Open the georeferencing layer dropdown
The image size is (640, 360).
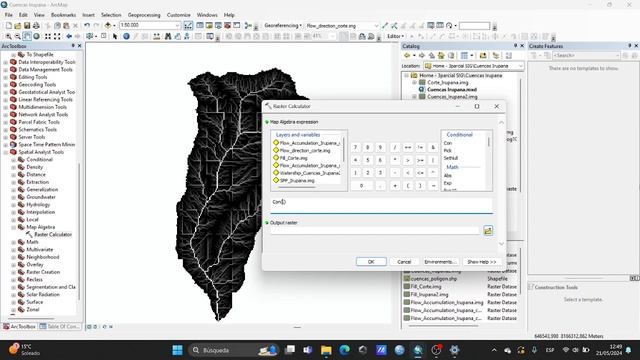[x=376, y=26]
